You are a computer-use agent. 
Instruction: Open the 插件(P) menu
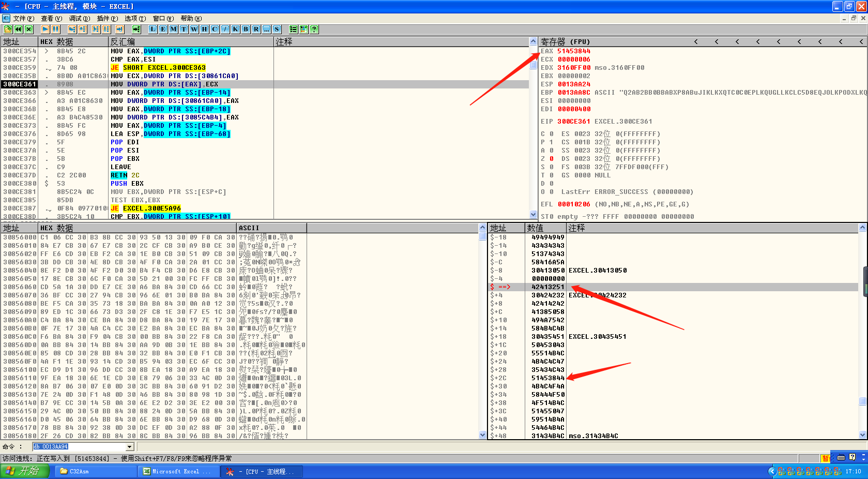pyautogui.click(x=108, y=19)
